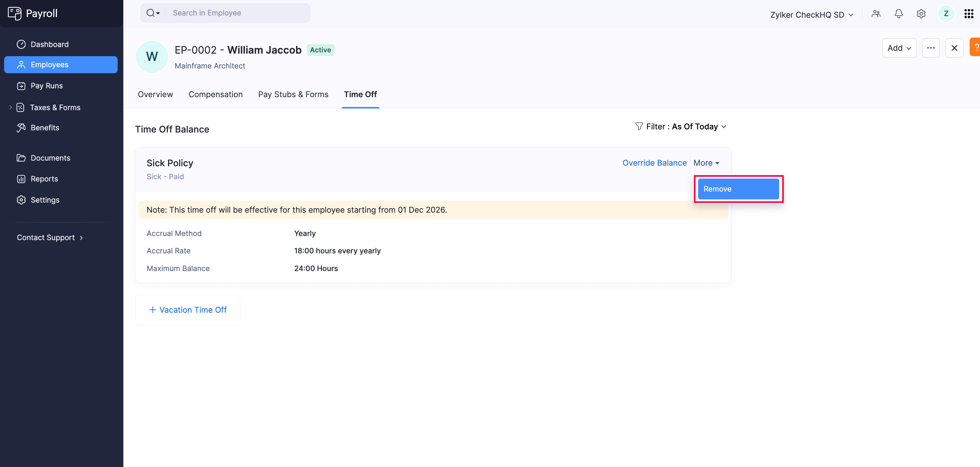
Task: Click the Override Balance link
Action: tap(654, 163)
